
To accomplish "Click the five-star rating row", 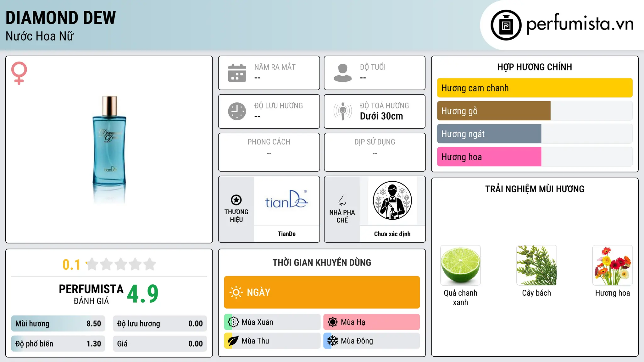I will (121, 264).
